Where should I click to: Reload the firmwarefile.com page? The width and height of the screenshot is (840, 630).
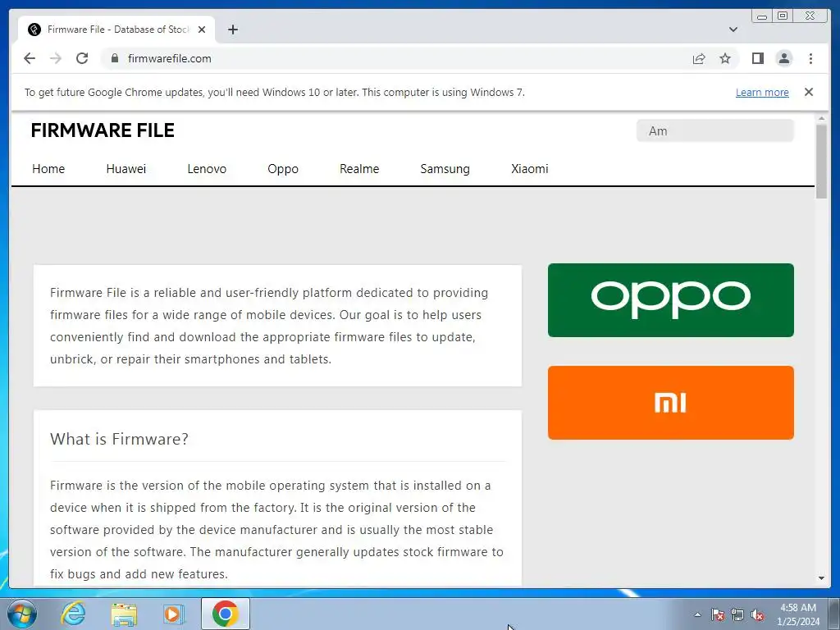82,58
